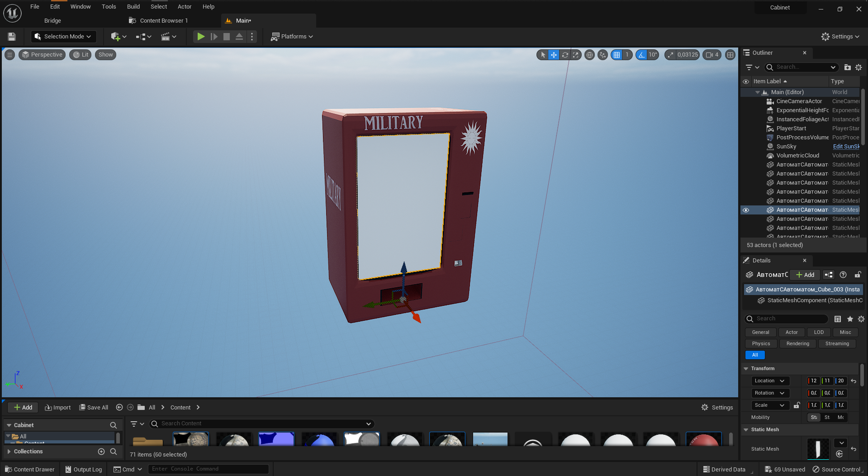This screenshot has height=476, width=868.
Task: Open the Build menu
Action: (133, 7)
